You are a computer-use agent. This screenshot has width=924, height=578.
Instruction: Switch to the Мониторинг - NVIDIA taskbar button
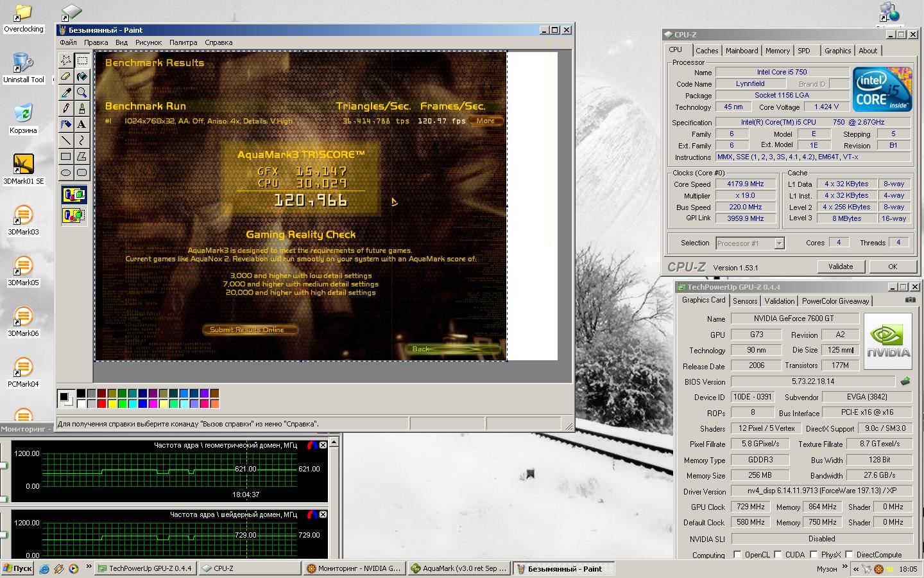pos(354,568)
